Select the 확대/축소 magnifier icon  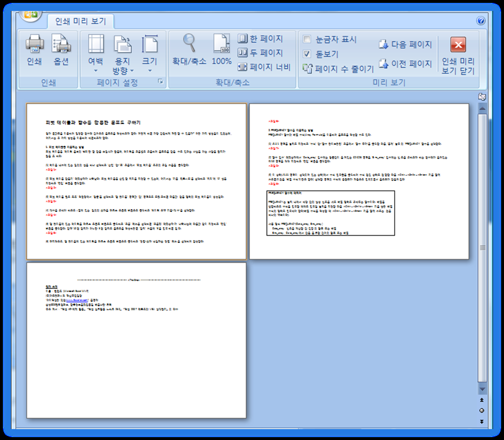click(x=189, y=44)
